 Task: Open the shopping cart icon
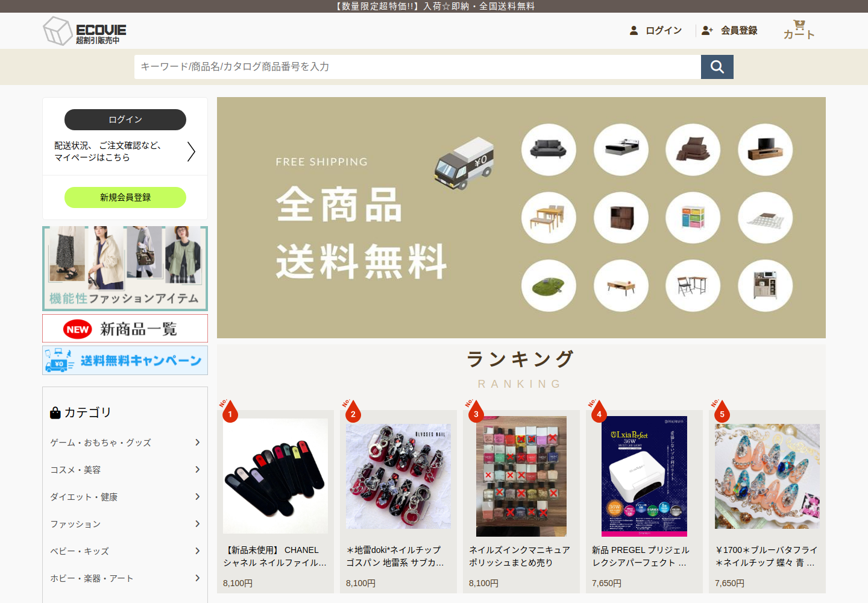click(x=799, y=25)
